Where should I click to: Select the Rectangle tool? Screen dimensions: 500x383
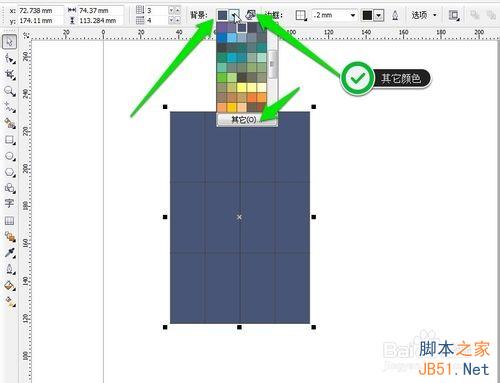point(10,140)
